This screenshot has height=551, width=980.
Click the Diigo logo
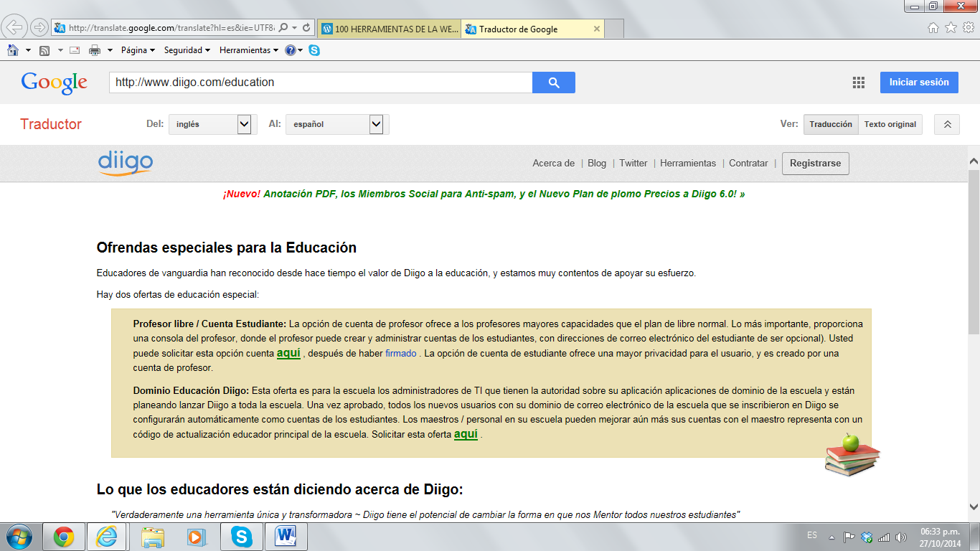[126, 163]
